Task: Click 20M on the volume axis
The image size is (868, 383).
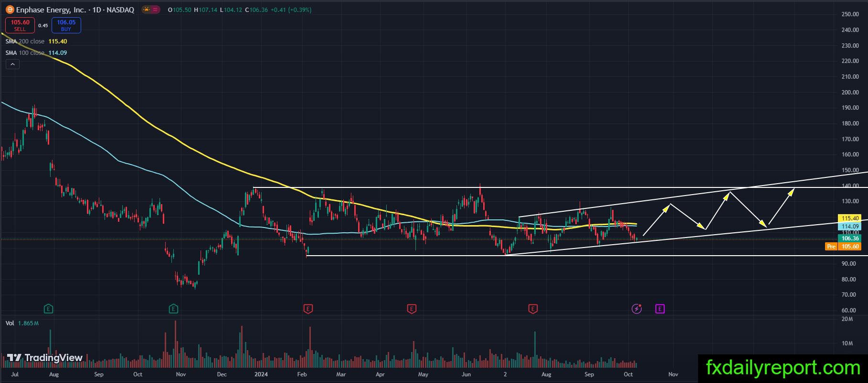Action: 847,319
